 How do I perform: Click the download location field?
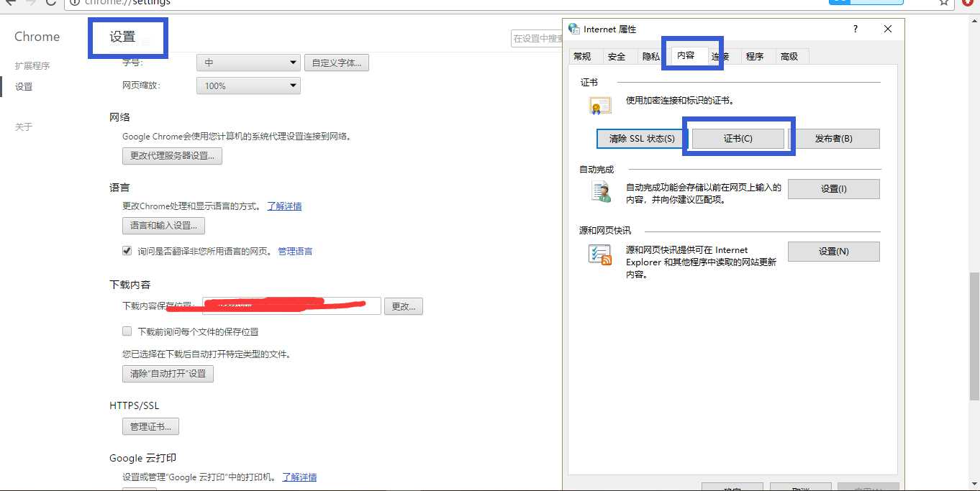click(x=291, y=306)
